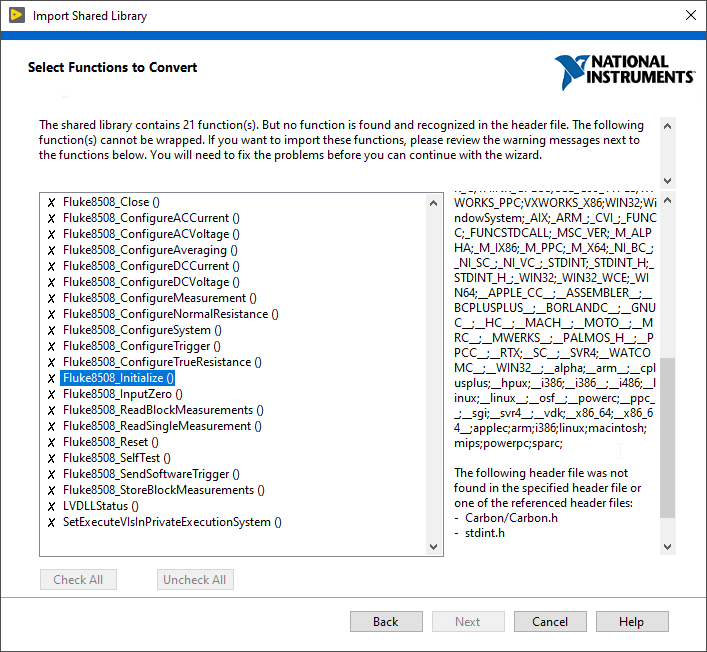Click up arrow of warning message scrollbar
This screenshot has width=707, height=652.
668,200
